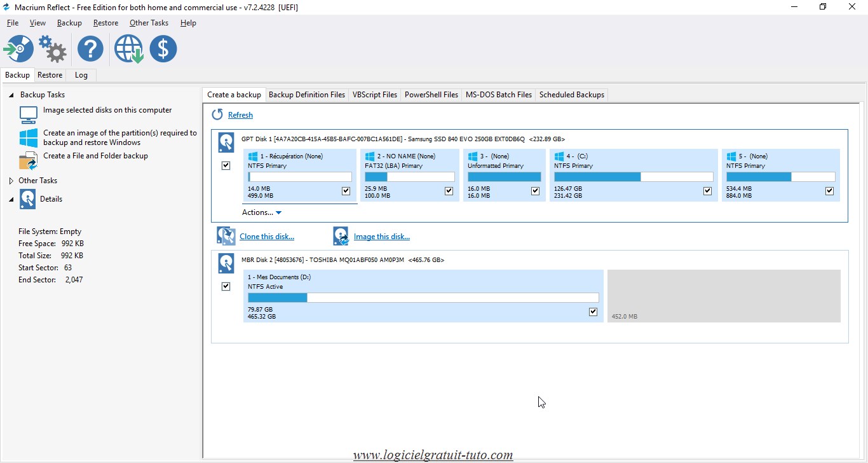868x463 pixels.
Task: Click Windows flag icon on C: partition
Action: 559,156
